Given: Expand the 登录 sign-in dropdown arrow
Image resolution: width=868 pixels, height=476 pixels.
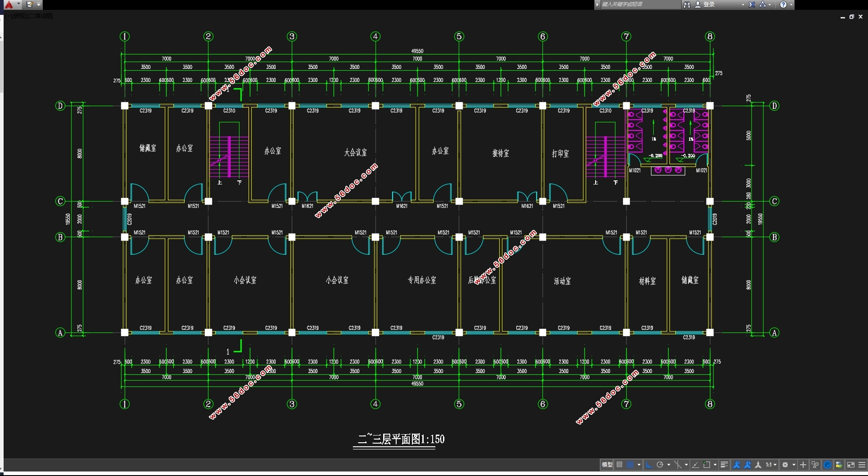Looking at the screenshot, I should pos(743,4).
